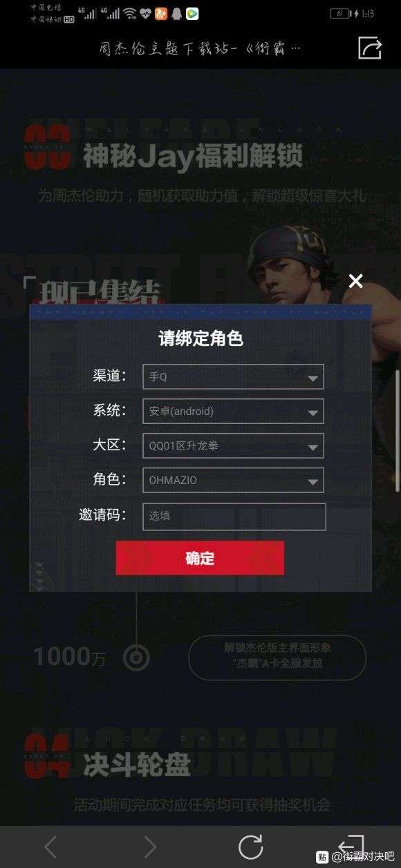The image size is (401, 868).
Task: Close the bind-role dialog with X
Action: click(x=355, y=281)
